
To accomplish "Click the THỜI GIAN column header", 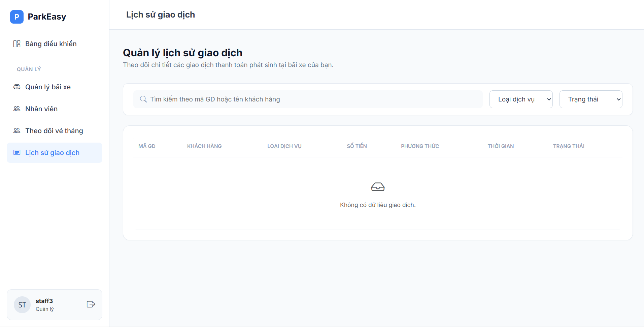I will click(501, 146).
